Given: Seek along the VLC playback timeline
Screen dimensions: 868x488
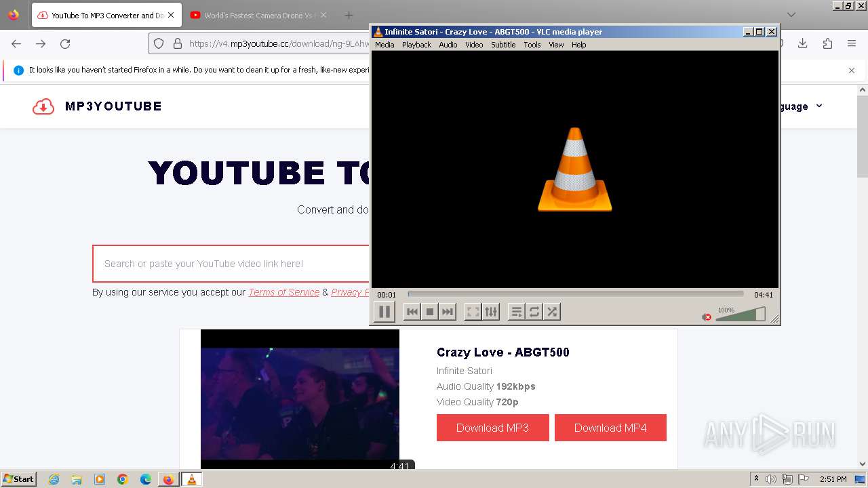Looking at the screenshot, I should click(576, 294).
